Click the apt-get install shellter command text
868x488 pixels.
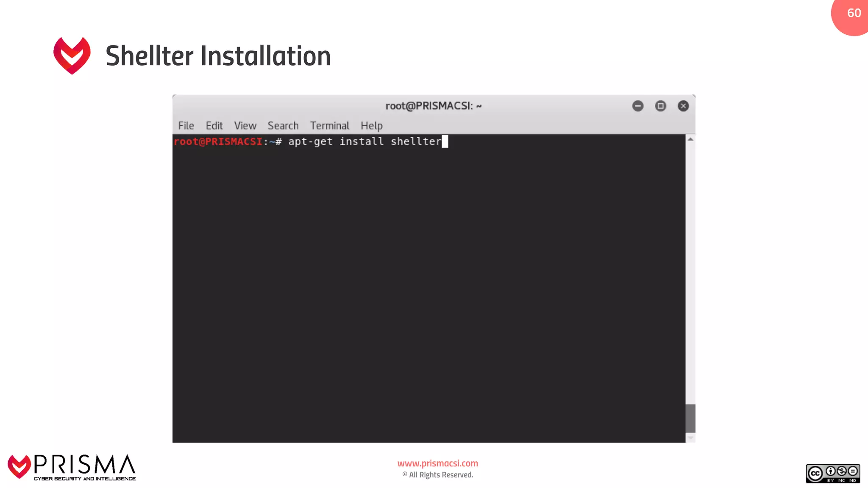365,141
